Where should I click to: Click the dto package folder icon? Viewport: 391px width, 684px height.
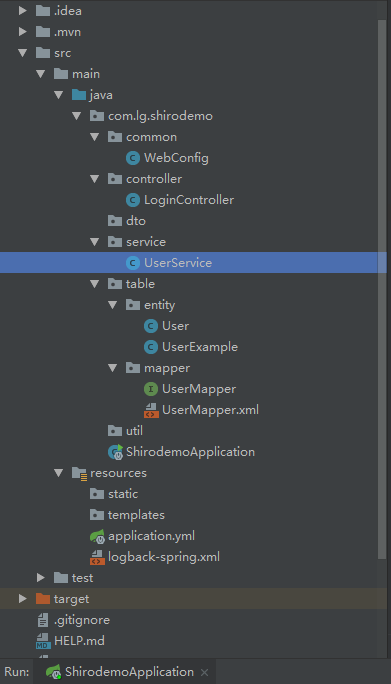[x=115, y=221]
